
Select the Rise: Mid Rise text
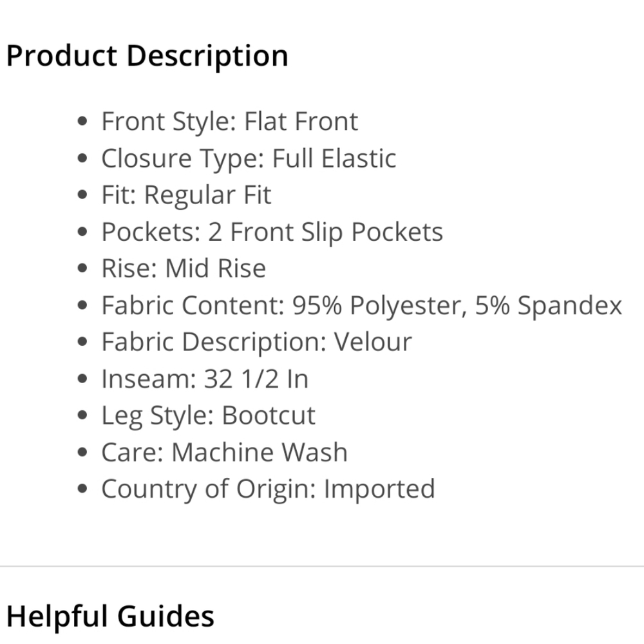click(x=184, y=269)
